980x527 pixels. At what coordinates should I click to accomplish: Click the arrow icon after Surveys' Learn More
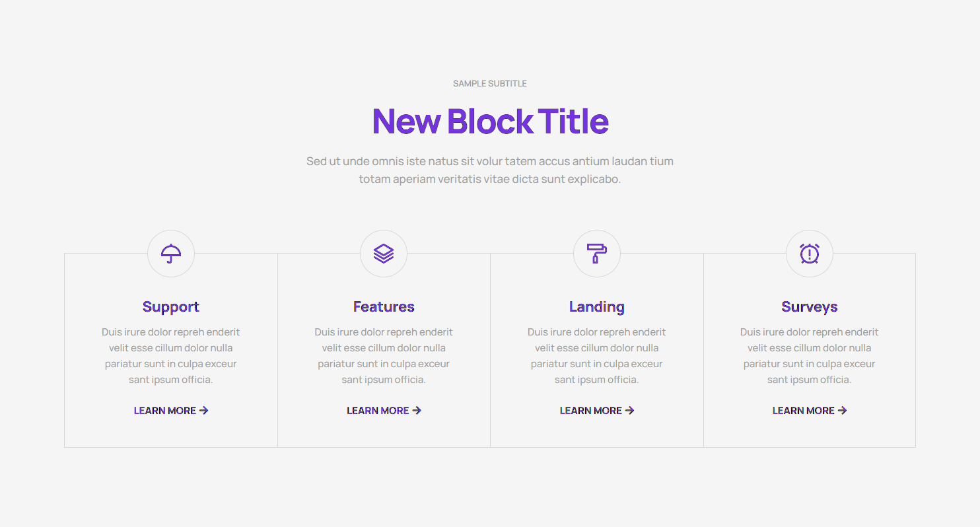pyautogui.click(x=843, y=411)
